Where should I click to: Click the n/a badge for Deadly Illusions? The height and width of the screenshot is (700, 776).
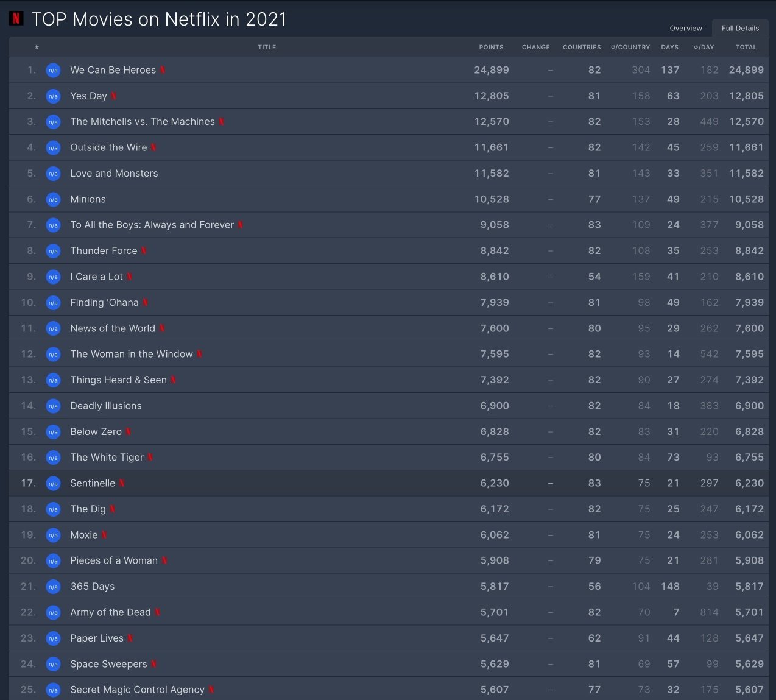tap(53, 406)
